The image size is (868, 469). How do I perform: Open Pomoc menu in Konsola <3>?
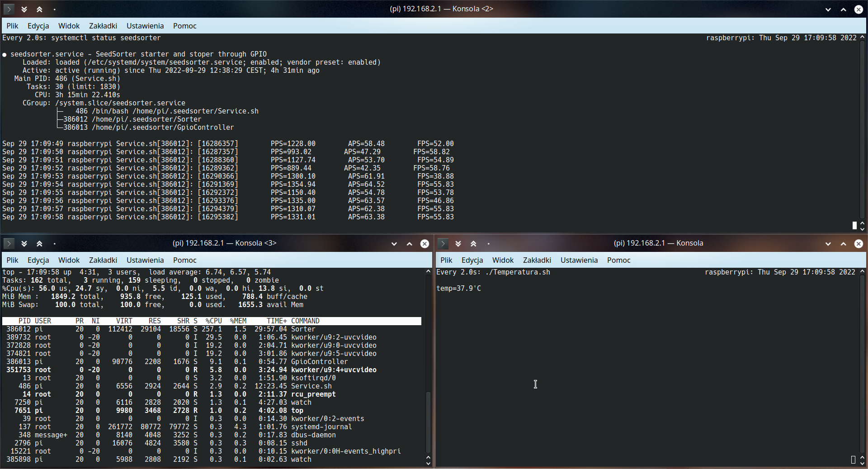(x=185, y=260)
